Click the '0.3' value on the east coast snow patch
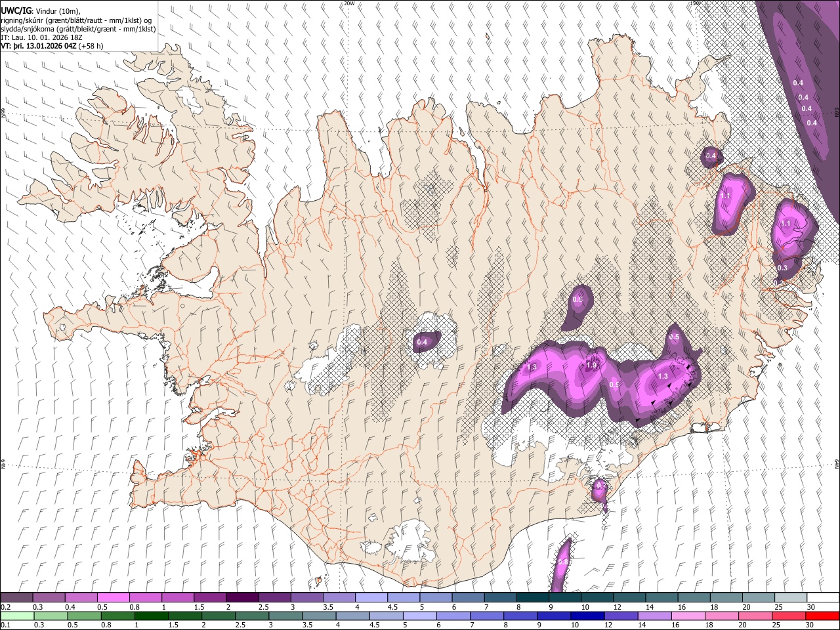840x630 pixels. click(x=782, y=268)
